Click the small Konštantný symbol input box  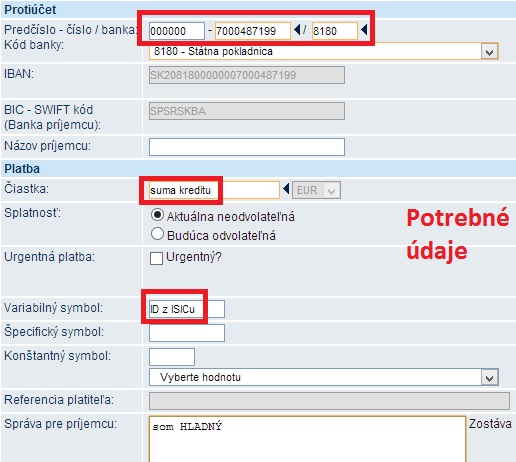[172, 357]
